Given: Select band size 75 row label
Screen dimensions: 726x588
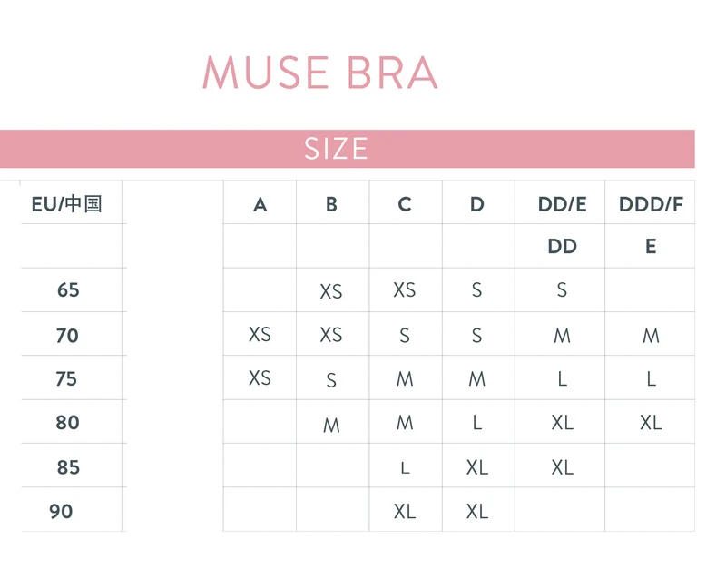Looking at the screenshot, I should [x=66, y=378].
